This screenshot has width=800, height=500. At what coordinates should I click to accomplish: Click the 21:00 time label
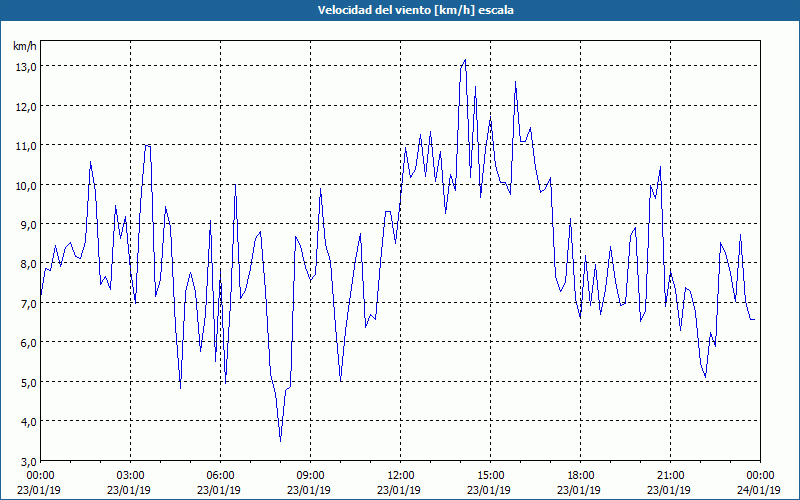tap(670, 476)
